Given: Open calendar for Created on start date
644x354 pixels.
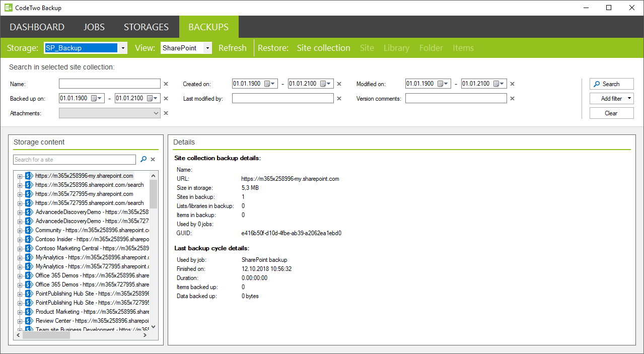Looking at the screenshot, I should click(270, 84).
